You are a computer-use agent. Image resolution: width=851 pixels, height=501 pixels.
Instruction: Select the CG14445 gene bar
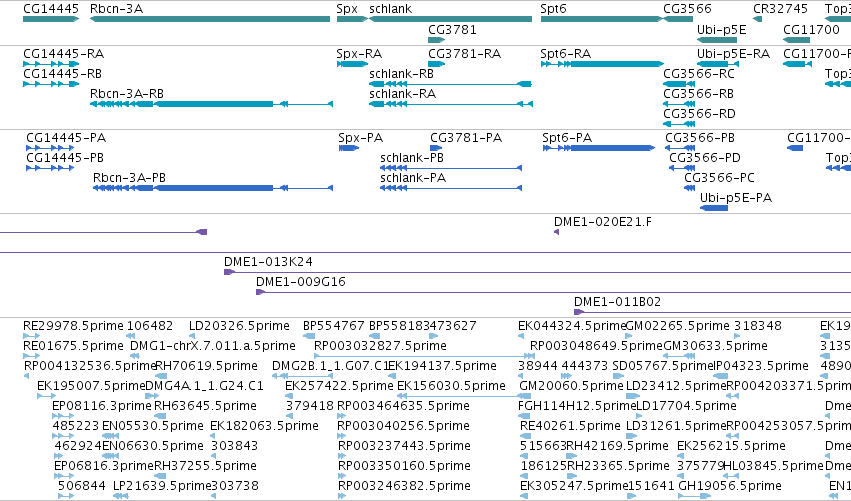tap(51, 19)
